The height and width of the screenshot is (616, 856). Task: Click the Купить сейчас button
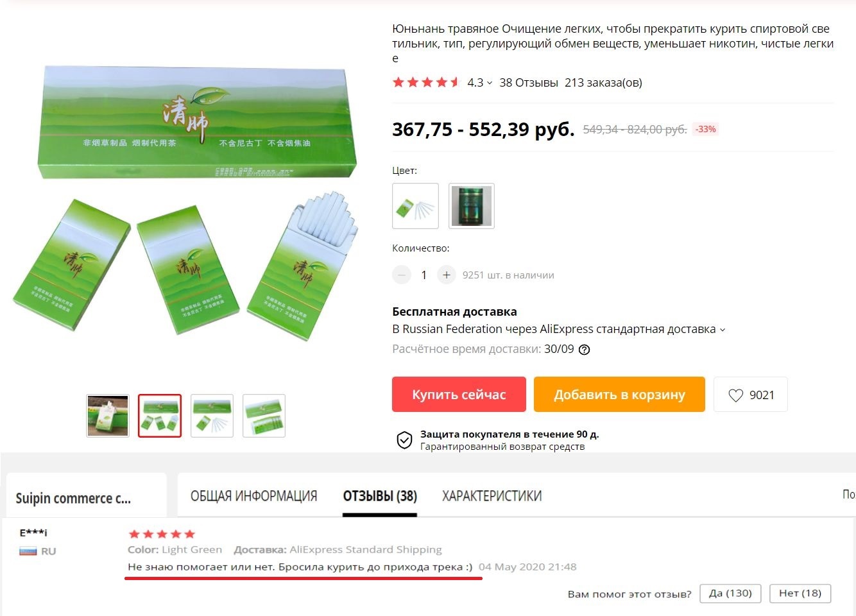click(459, 395)
